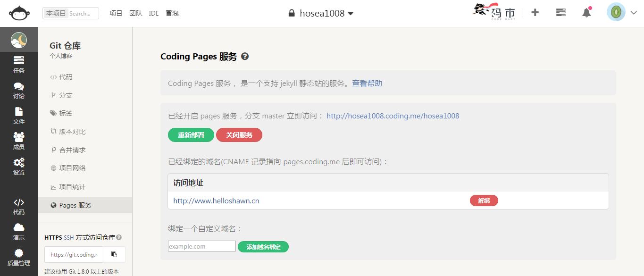
Task: Open the hosea1008 project dropdown
Action: (321, 13)
